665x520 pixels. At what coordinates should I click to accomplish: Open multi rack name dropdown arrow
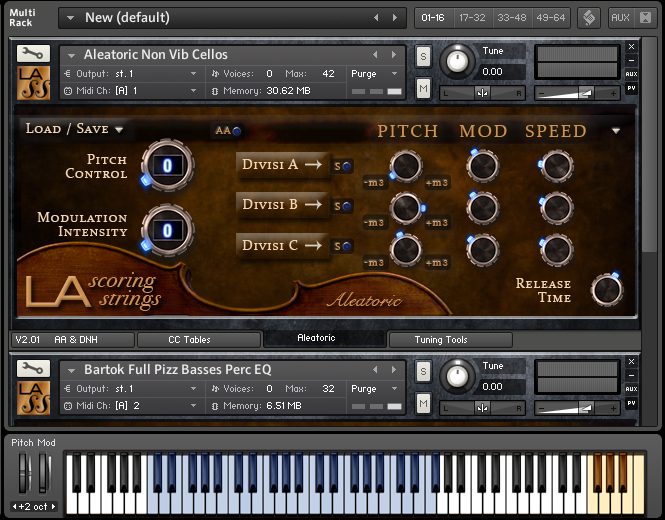[x=70, y=18]
